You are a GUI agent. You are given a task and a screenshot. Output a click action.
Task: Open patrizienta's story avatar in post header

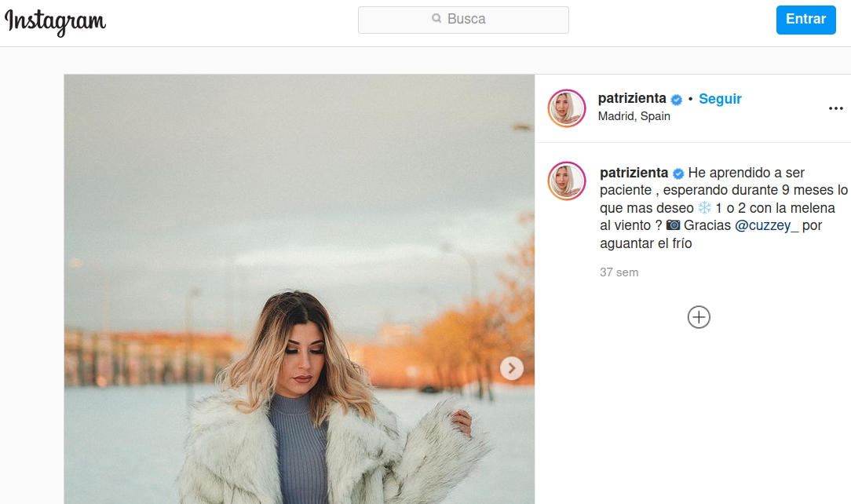[x=567, y=108]
